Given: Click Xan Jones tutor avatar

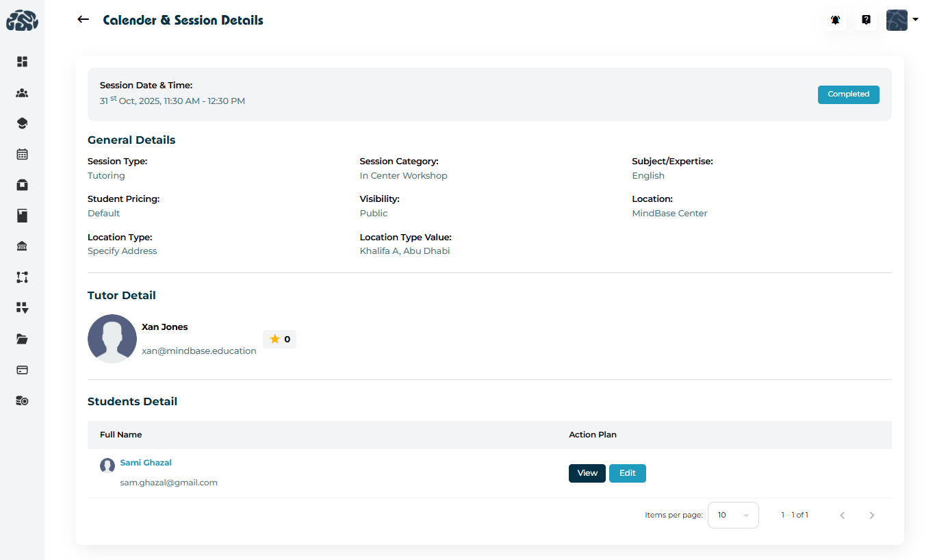Looking at the screenshot, I should [112, 339].
